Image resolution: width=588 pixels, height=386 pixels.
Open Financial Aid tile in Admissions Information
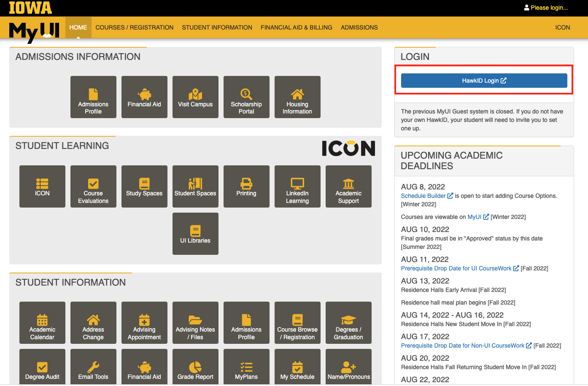144,97
